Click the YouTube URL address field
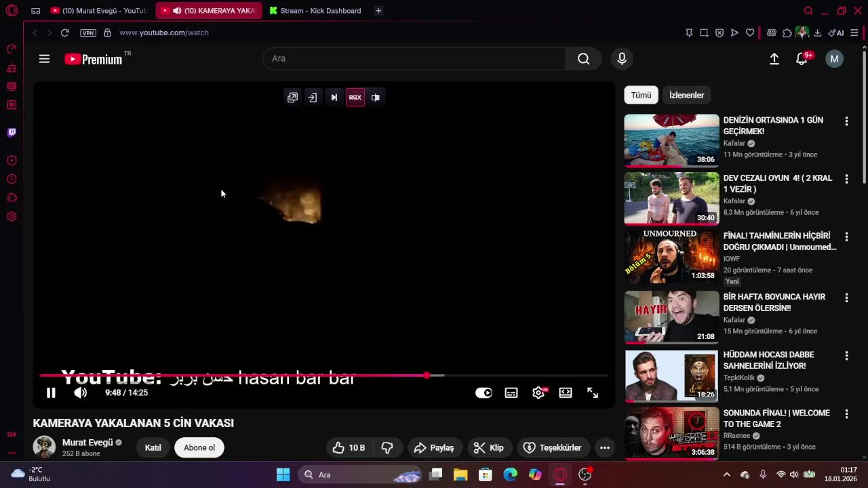Screen dimensions: 868x488 click(x=164, y=33)
